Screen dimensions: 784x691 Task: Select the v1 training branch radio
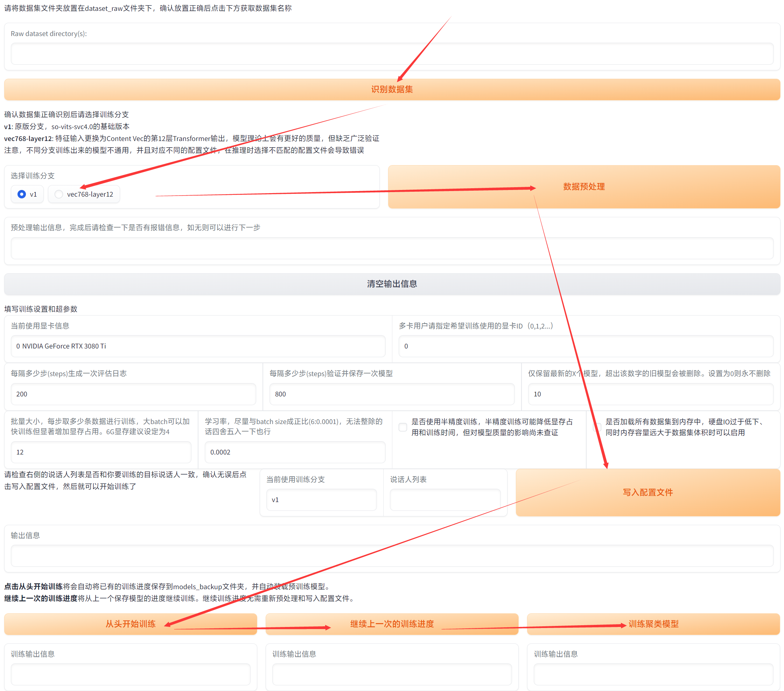pyautogui.click(x=22, y=195)
